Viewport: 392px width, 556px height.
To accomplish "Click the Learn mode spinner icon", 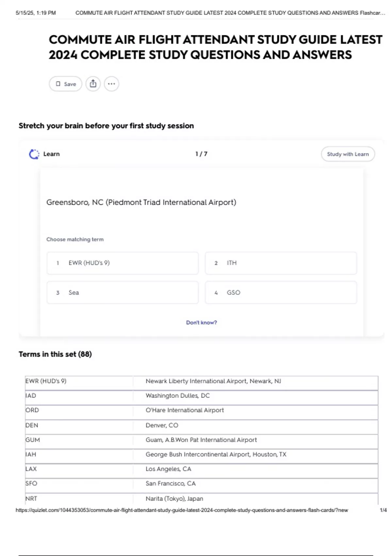I will (34, 154).
